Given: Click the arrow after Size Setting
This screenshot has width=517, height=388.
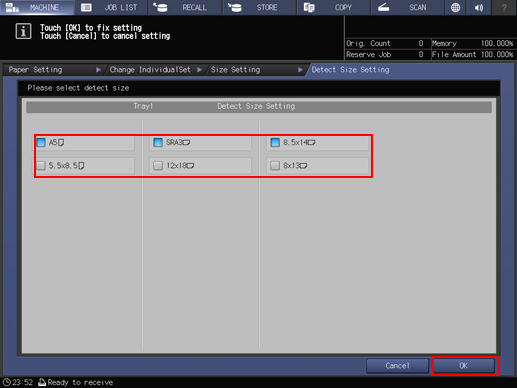Looking at the screenshot, I should (300, 70).
